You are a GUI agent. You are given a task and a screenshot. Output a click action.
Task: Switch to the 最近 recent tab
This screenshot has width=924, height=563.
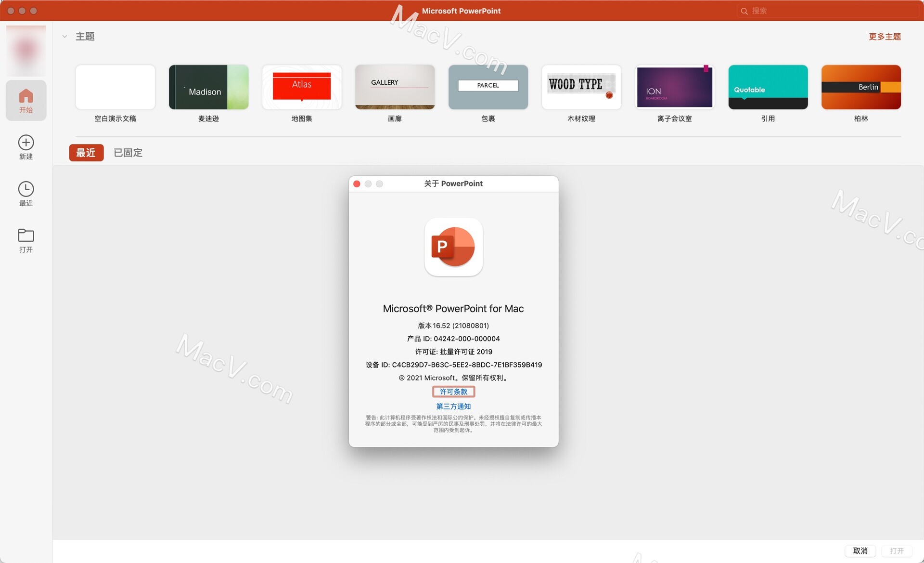click(86, 153)
